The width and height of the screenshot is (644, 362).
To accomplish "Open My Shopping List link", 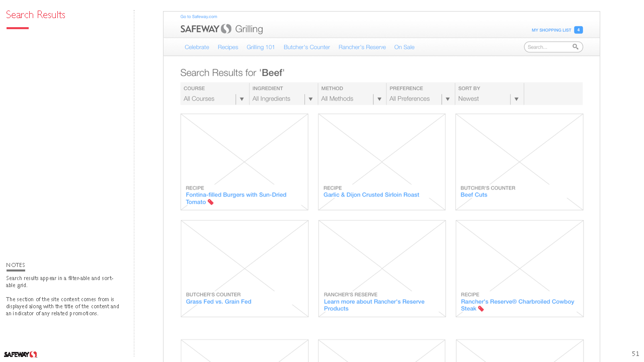I will click(551, 30).
